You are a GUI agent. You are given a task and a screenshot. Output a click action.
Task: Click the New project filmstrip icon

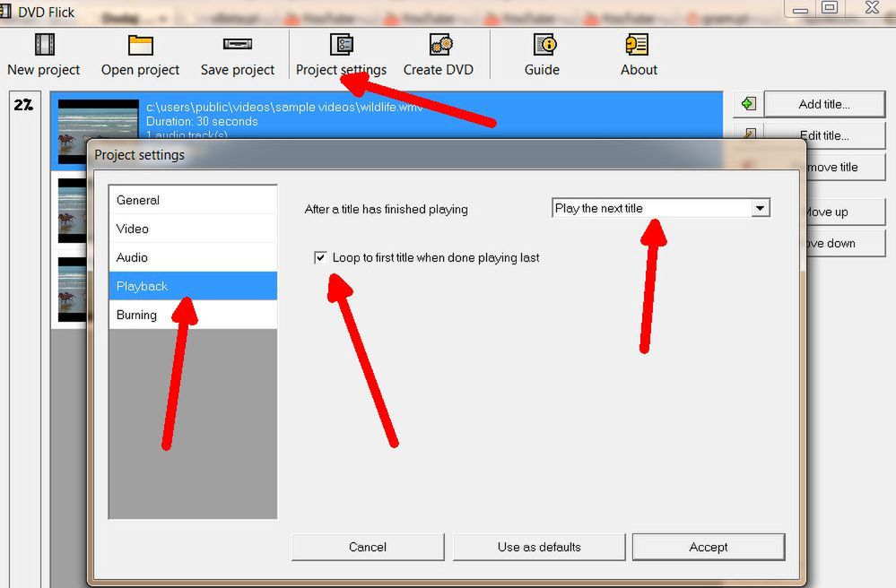(x=45, y=44)
